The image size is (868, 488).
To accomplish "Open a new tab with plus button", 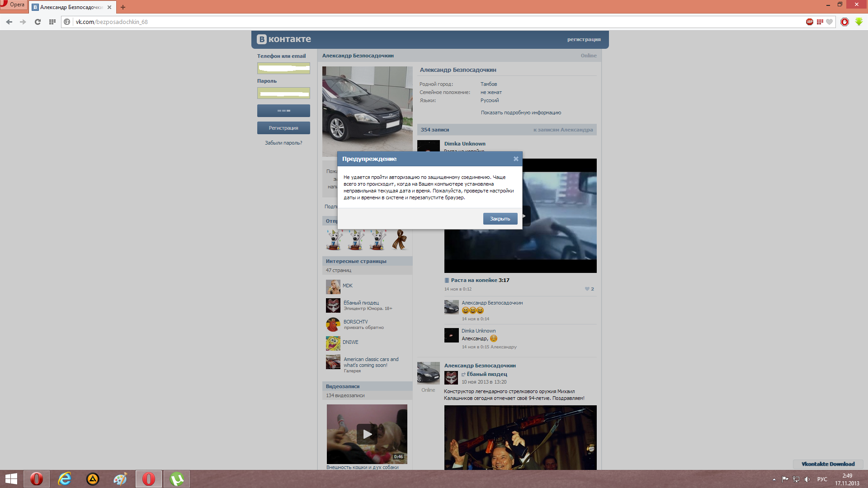I will click(x=123, y=7).
